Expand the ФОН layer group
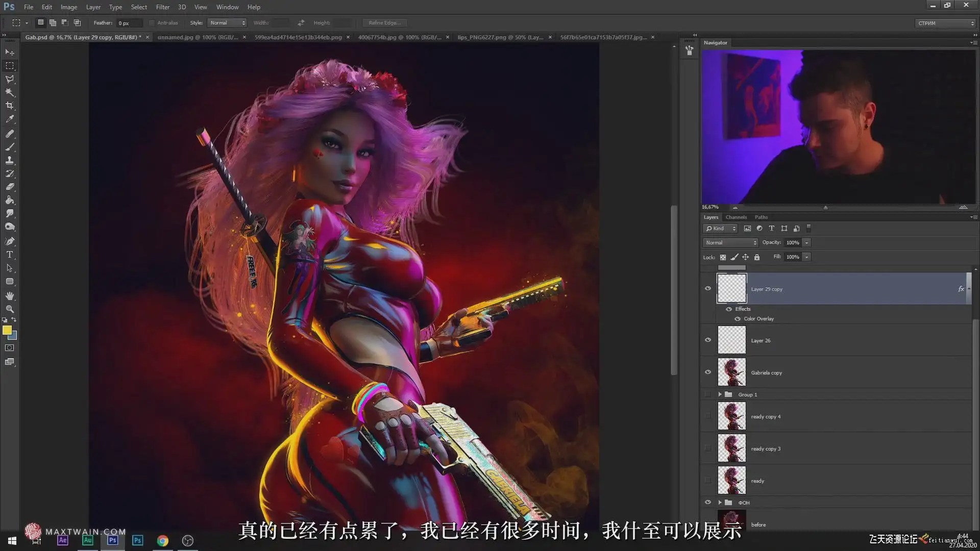Screen dimensions: 980x551 [x=720, y=503]
